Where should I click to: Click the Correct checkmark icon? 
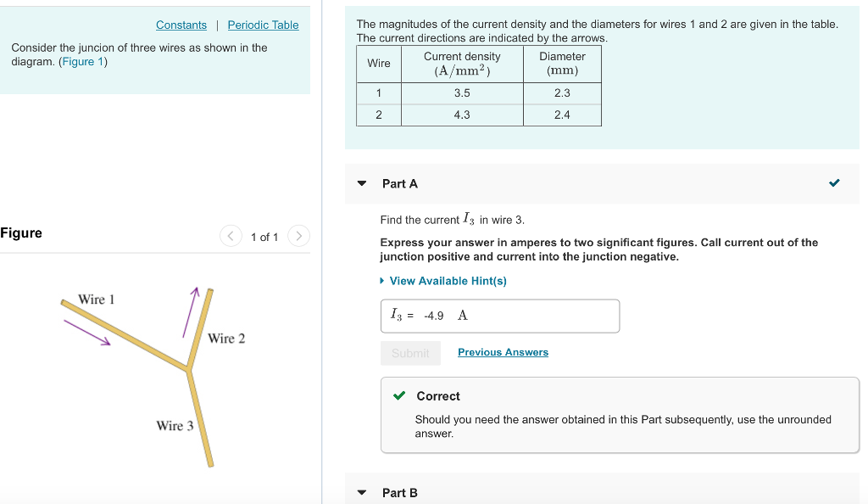[399, 395]
